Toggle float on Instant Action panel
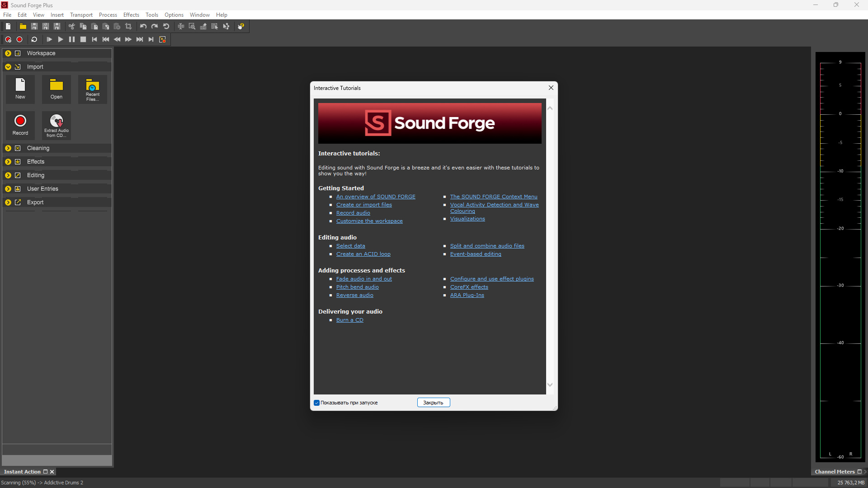This screenshot has height=488, width=868. [x=45, y=472]
